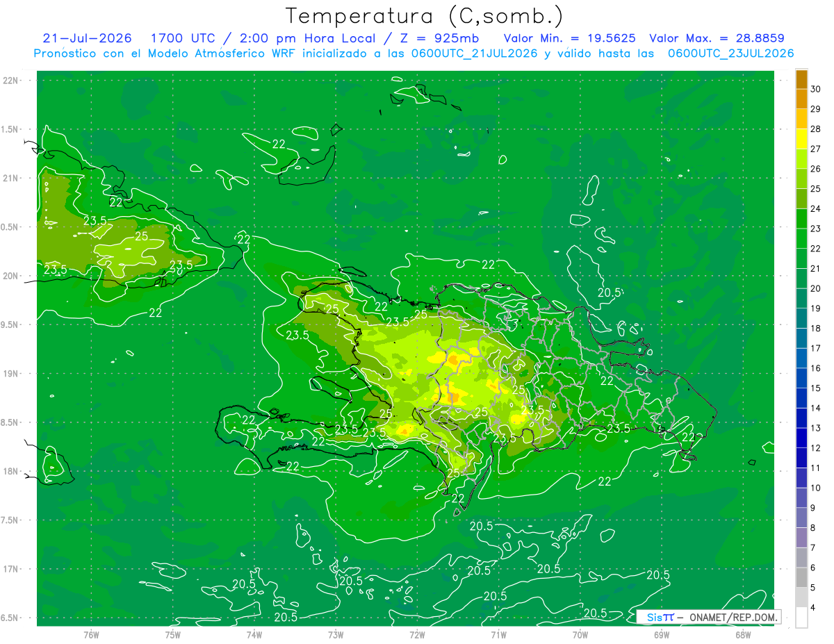Click the latitude label "1.5N"

pyautogui.click(x=10, y=129)
